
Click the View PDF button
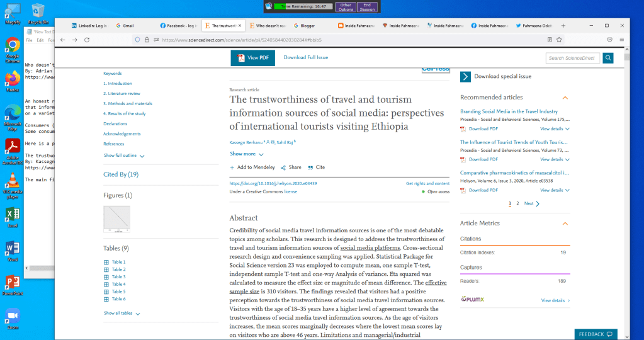click(253, 58)
